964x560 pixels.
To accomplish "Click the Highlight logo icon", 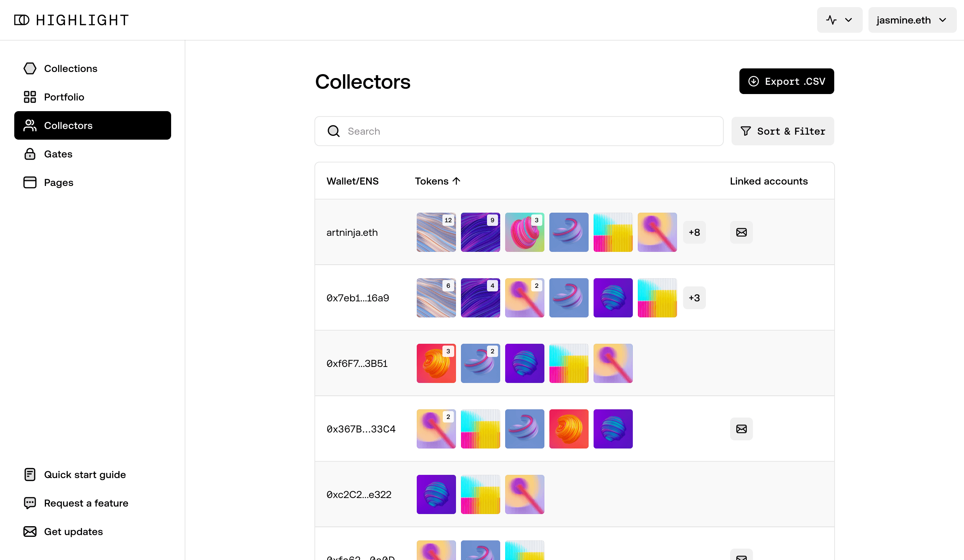I will pyautogui.click(x=21, y=20).
